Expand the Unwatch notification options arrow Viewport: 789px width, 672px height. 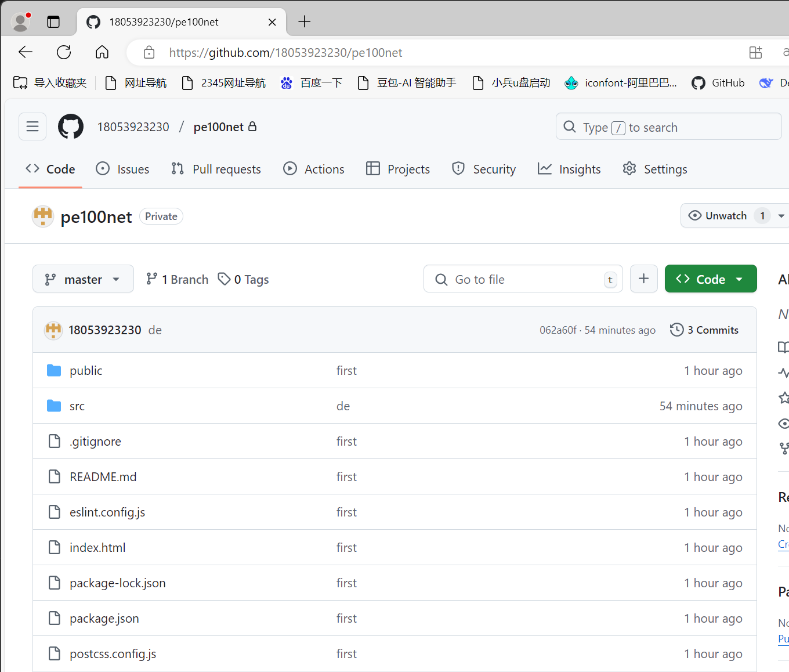point(781,216)
